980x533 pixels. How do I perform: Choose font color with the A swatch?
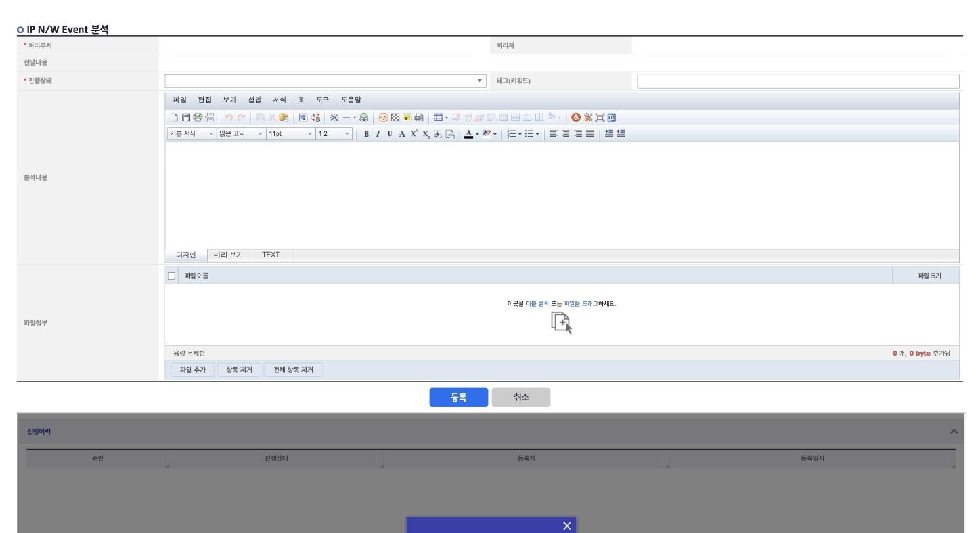point(468,134)
